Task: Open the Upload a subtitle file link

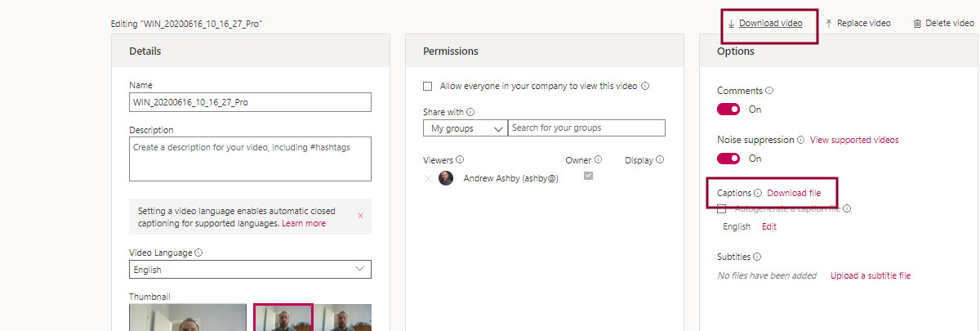Action: [x=870, y=275]
